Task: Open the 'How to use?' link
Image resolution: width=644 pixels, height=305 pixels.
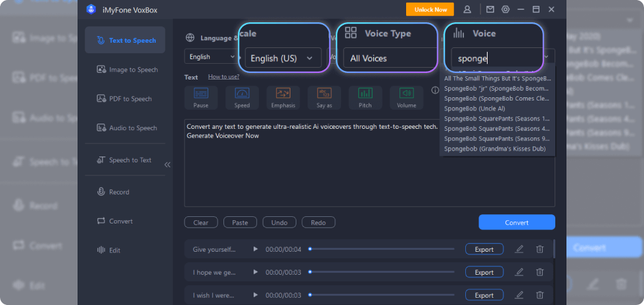Action: point(223,76)
